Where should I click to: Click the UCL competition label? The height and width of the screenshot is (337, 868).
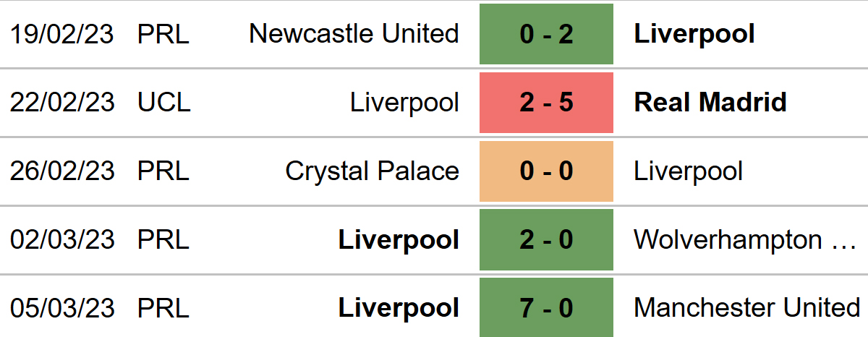(164, 103)
